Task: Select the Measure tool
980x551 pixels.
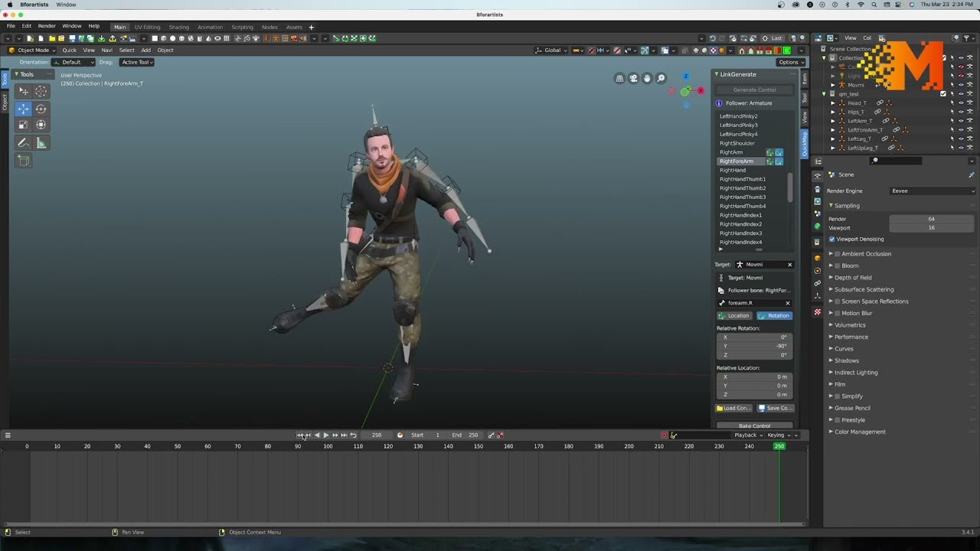Action: (41, 143)
